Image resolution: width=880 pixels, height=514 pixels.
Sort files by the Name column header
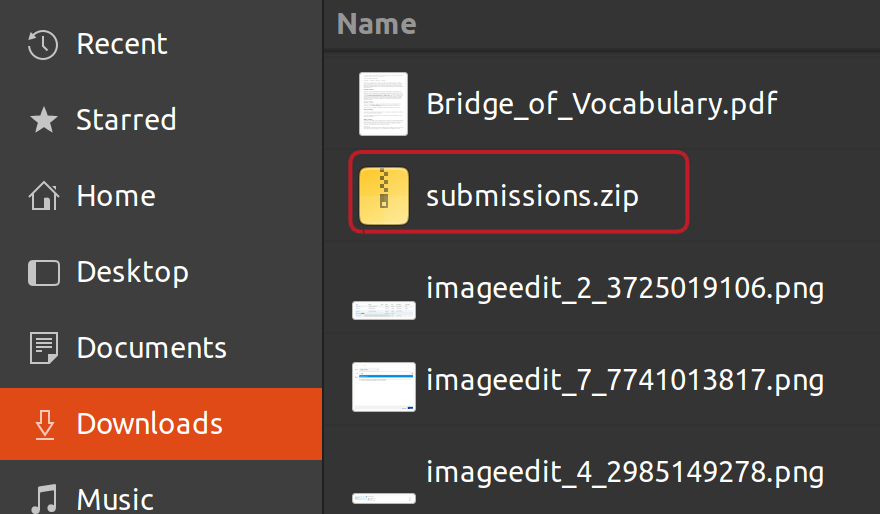point(376,23)
